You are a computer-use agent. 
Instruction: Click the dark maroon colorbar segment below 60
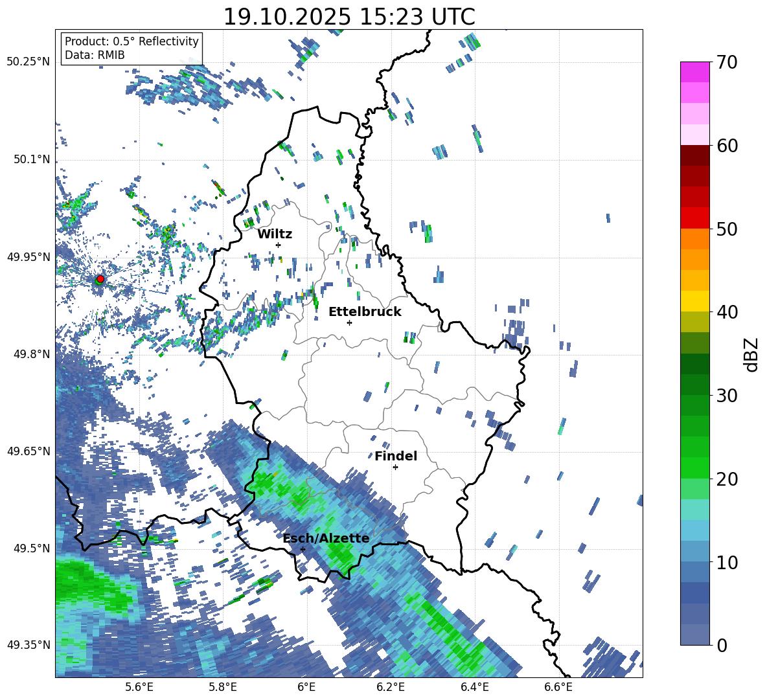click(694, 155)
